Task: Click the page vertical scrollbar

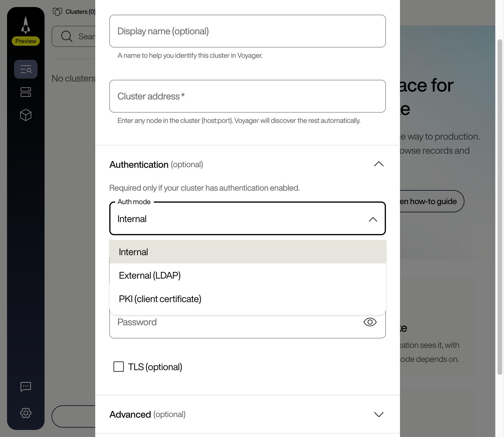Action: [x=500, y=207]
